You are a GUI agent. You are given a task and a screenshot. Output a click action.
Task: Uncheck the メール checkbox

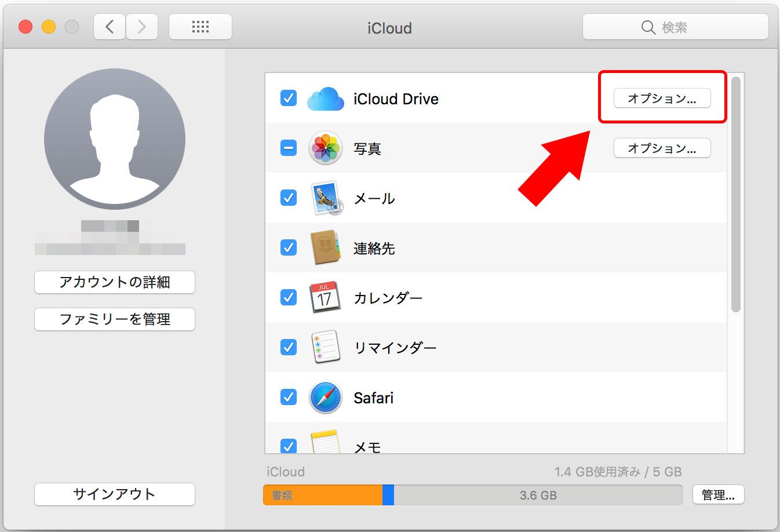point(289,198)
